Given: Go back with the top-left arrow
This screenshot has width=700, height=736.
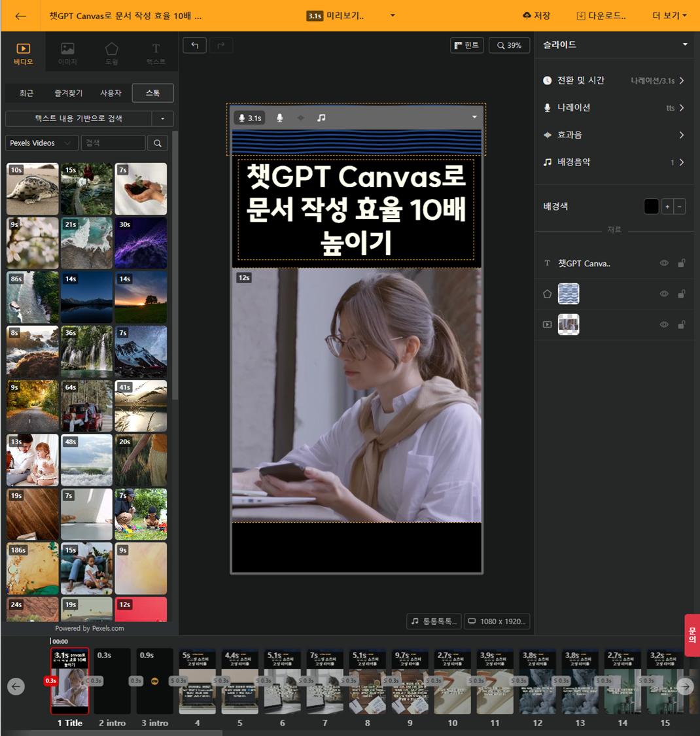Looking at the screenshot, I should pos(20,16).
